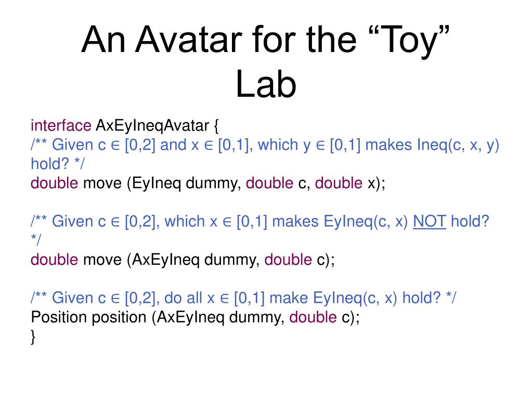This screenshot has width=532, height=399.
Task: Click the 'double' keyword before second move
Action: click(x=54, y=260)
